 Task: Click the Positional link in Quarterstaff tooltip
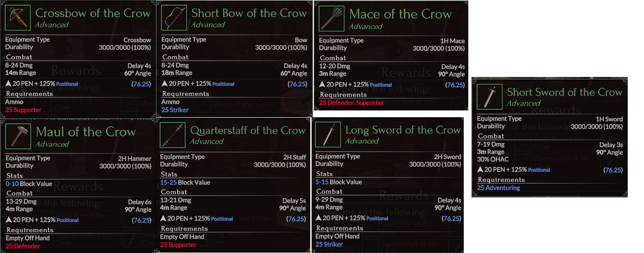[x=222, y=219]
